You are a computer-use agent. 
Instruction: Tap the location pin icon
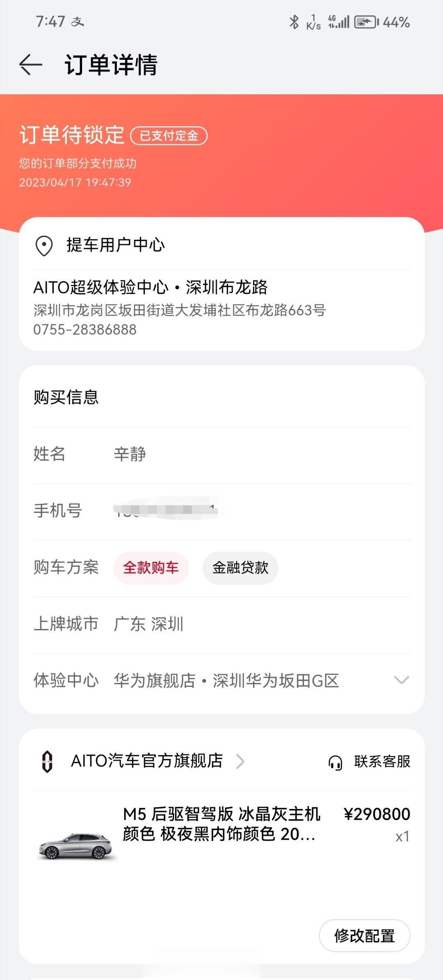coord(44,246)
